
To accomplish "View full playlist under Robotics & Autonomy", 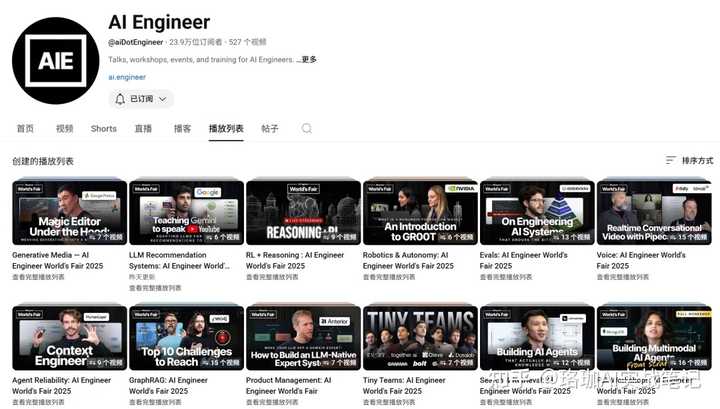I will coord(389,277).
